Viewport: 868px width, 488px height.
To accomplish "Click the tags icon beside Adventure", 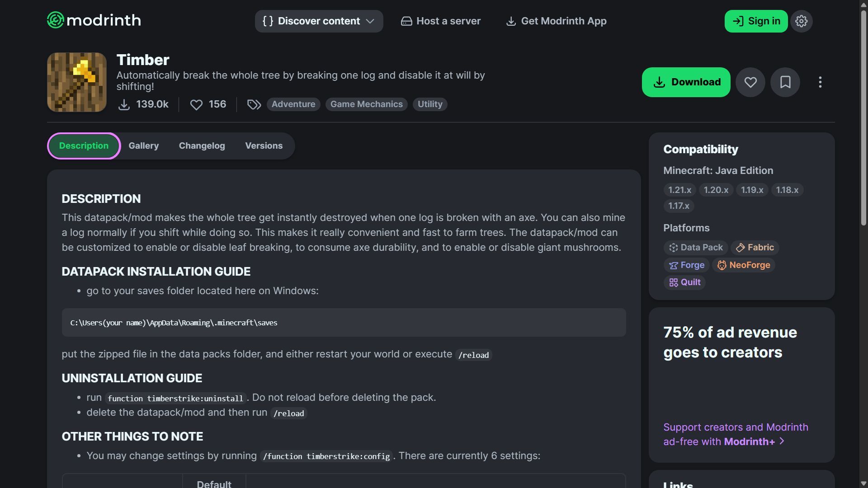I will point(254,105).
